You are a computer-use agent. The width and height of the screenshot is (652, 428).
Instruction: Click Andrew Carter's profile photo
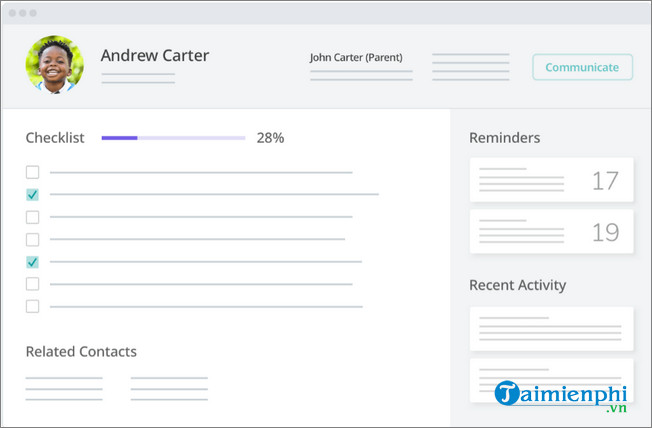(x=54, y=65)
